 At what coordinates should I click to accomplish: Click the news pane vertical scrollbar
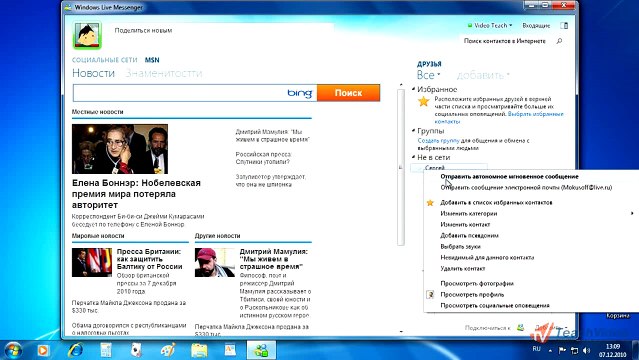tap(401, 167)
